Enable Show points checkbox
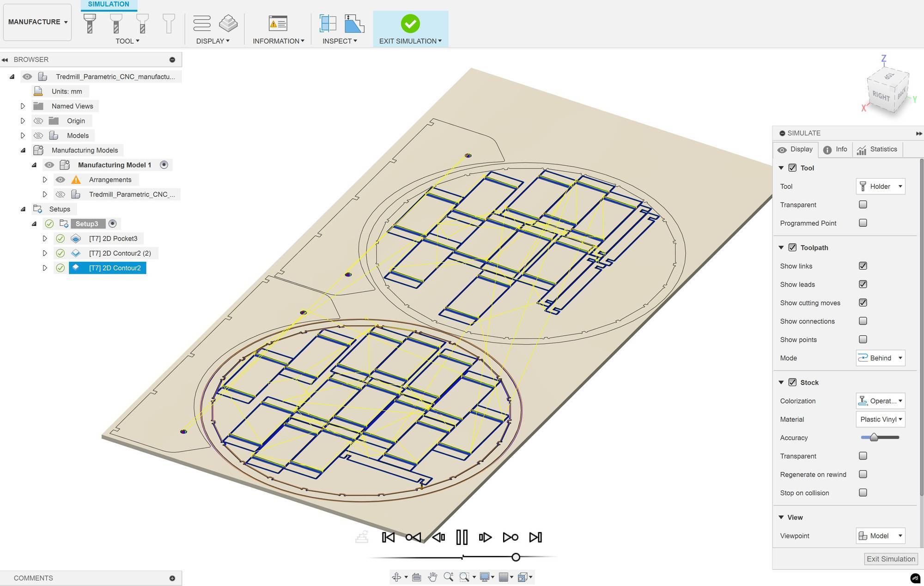The width and height of the screenshot is (924, 586). click(x=863, y=339)
